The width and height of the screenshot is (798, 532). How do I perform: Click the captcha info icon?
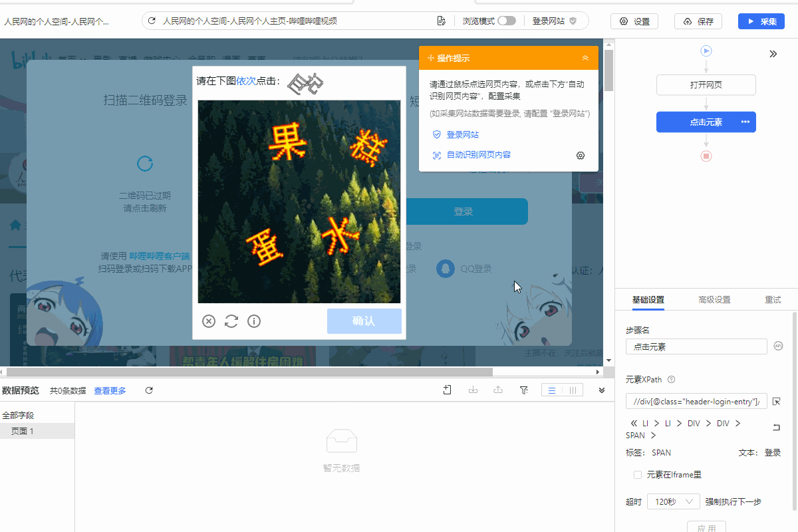[254, 321]
